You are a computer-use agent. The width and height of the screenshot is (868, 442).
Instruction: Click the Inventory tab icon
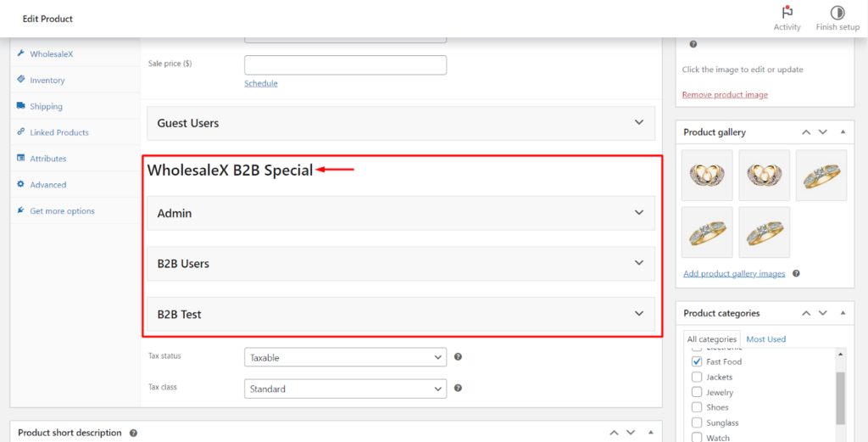(21, 79)
